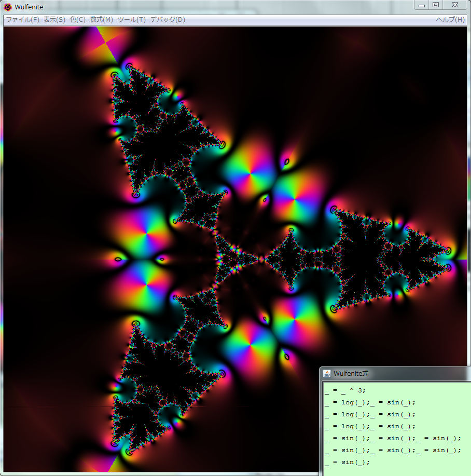Image resolution: width=471 pixels, height=476 pixels.
Task: Place cursor on the "_ = _ ^ 3;" line
Action: point(345,390)
